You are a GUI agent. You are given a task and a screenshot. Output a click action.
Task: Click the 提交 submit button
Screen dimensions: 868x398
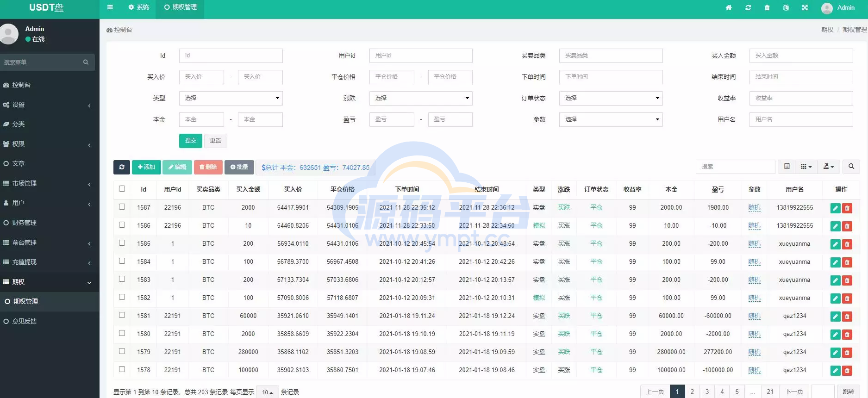[191, 141]
